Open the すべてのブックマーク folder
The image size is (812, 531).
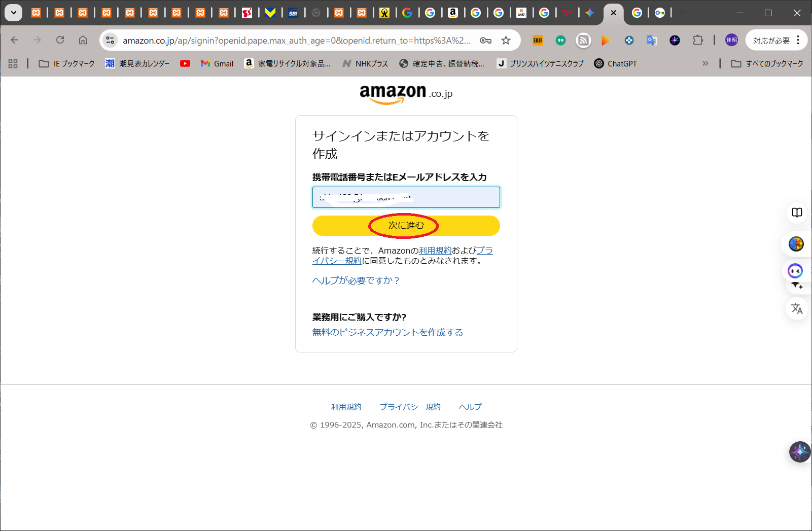click(767, 63)
